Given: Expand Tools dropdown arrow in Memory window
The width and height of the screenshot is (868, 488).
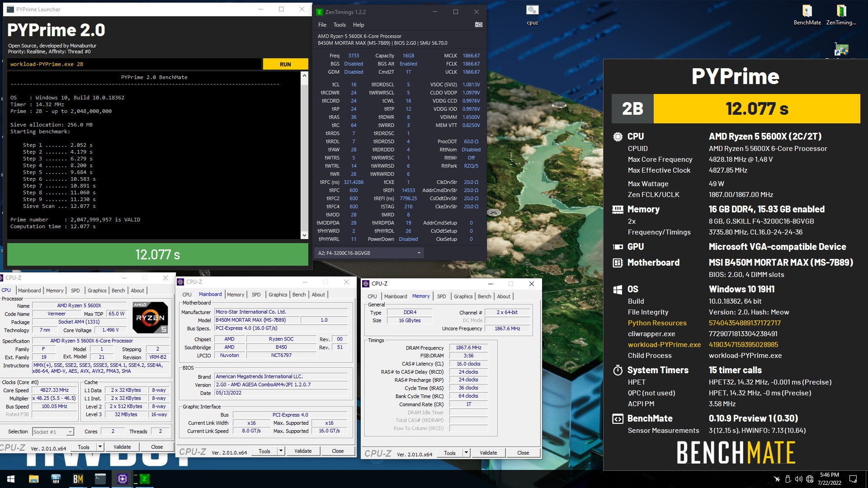Looking at the screenshot, I should click(466, 453).
